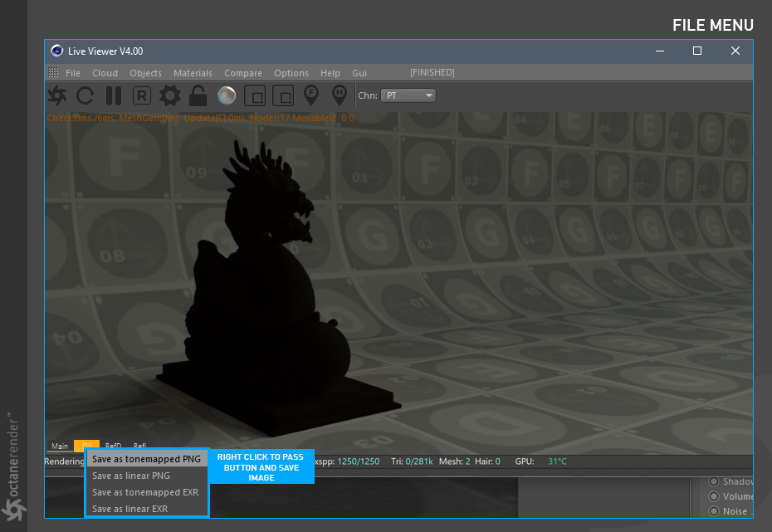772x532 pixels.
Task: Click the dotted grip icon beside File
Action: tap(53, 73)
